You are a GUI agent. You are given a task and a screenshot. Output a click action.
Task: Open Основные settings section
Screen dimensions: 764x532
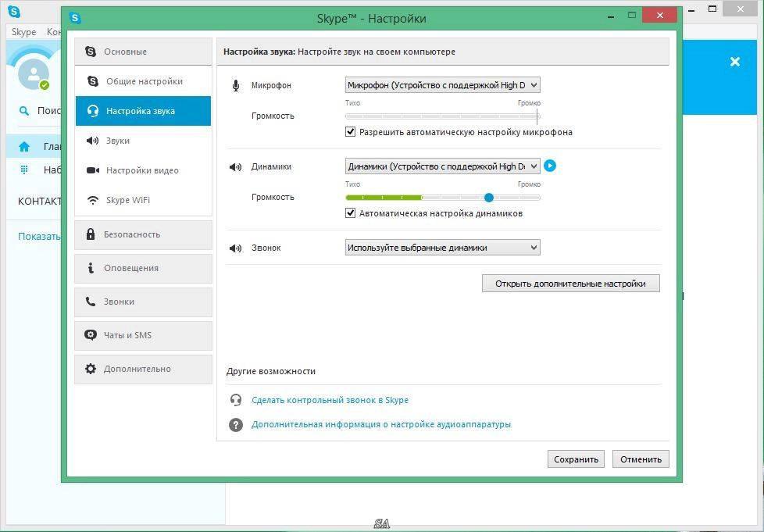tap(143, 52)
